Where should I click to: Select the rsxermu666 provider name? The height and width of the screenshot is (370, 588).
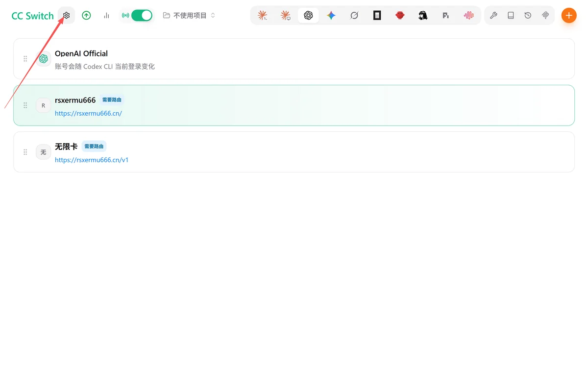tap(75, 100)
